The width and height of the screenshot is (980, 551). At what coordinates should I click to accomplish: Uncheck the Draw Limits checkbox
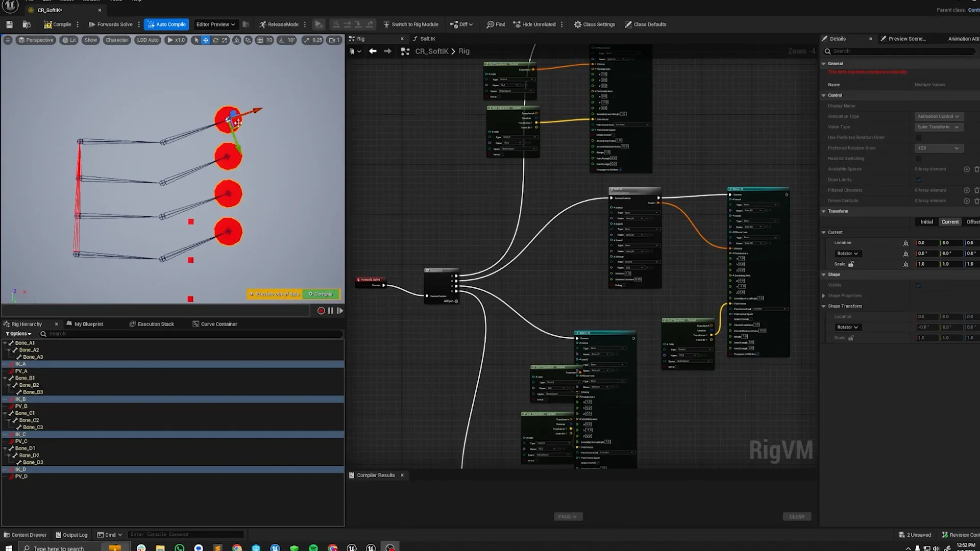pyautogui.click(x=918, y=180)
